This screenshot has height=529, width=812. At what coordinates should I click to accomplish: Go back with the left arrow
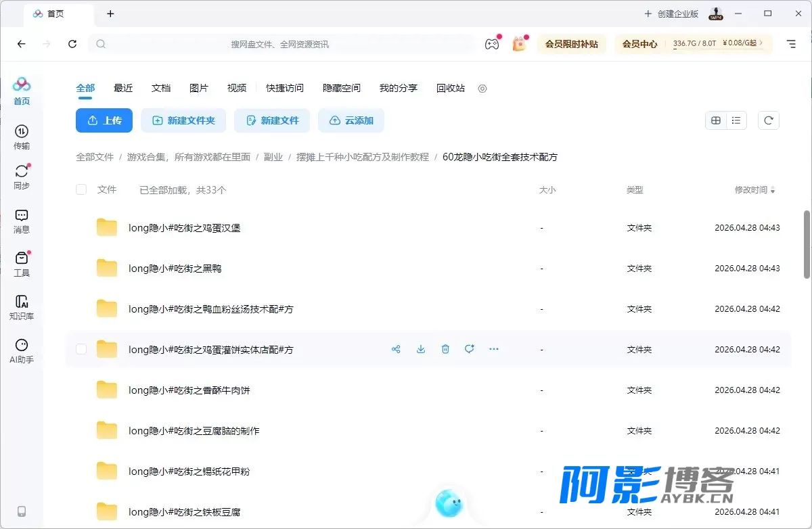click(22, 44)
